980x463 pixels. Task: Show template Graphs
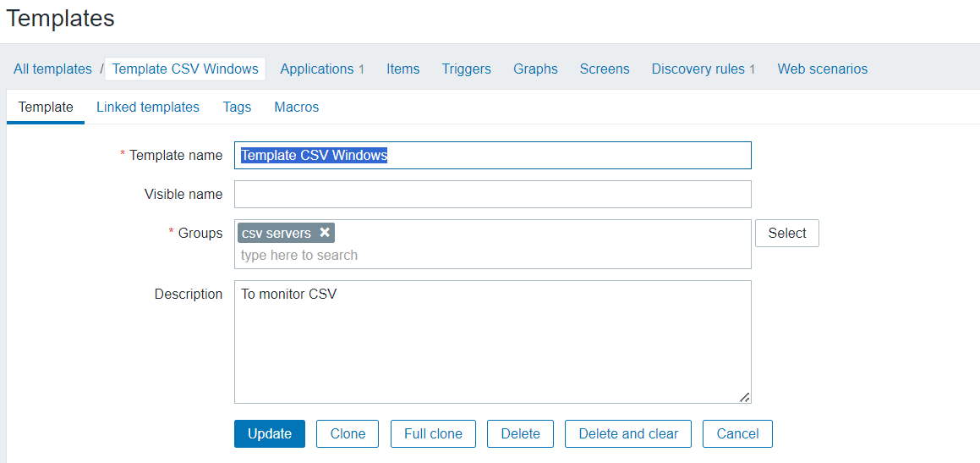535,69
